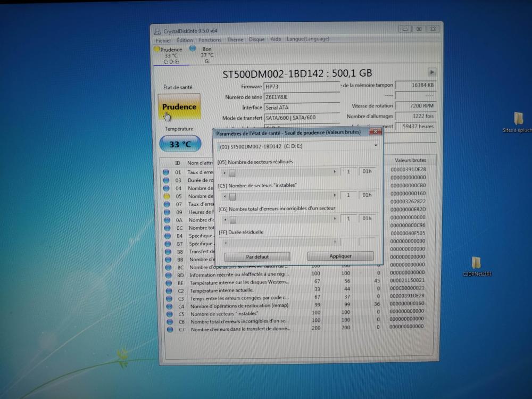Open the Fichier menu
Viewport: 532px width, 399px height.
(163, 40)
